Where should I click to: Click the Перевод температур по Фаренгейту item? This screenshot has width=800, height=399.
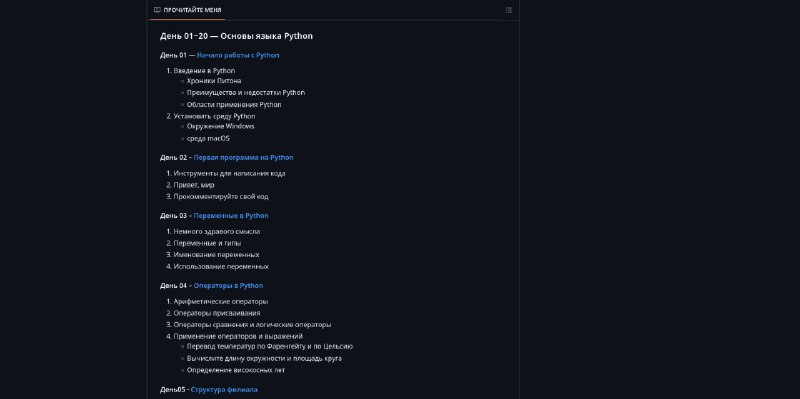pos(270,347)
